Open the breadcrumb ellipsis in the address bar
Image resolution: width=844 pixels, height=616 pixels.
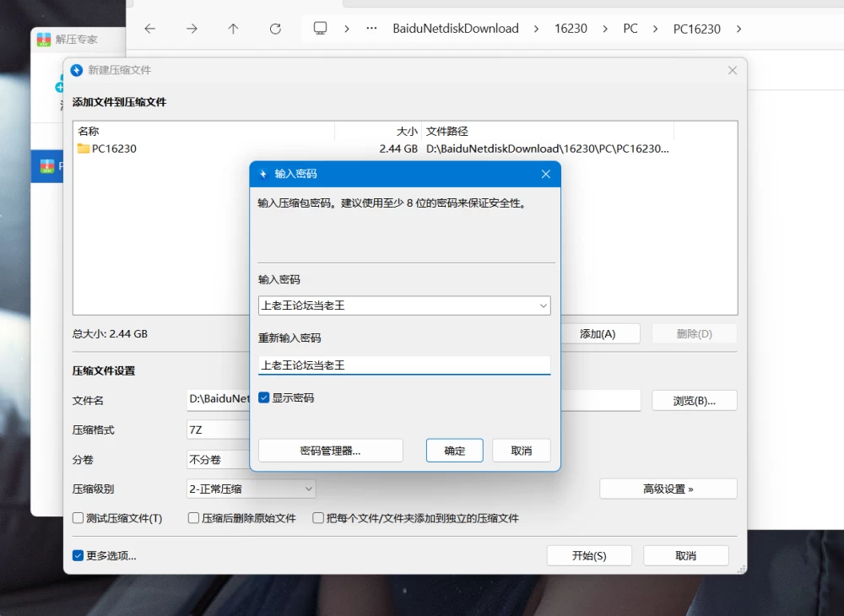click(371, 29)
